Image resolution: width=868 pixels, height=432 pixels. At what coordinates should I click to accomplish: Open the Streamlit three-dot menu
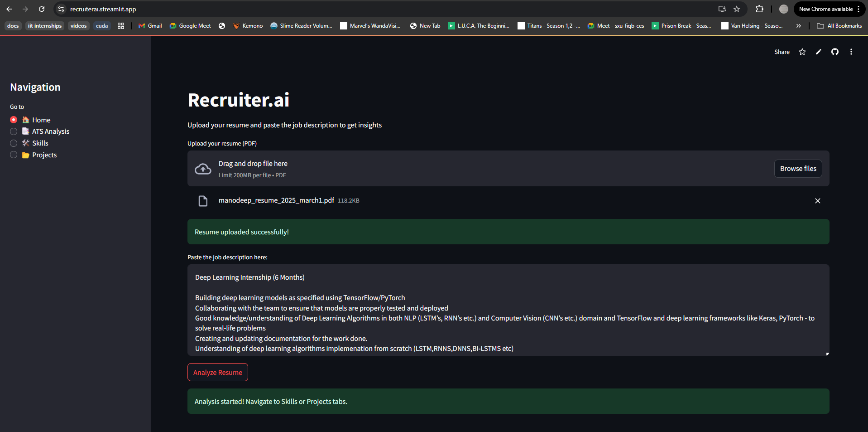(x=851, y=52)
